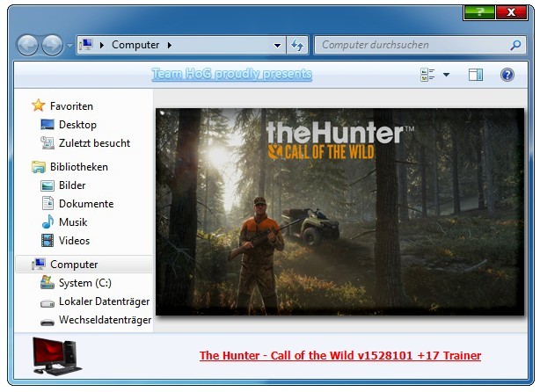Click the Musik note icon

pyautogui.click(x=47, y=222)
